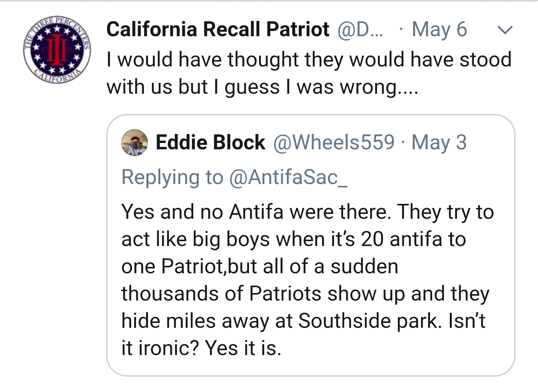Open California Recall Patriot's profile name
538x392 pixels.
[218, 29]
